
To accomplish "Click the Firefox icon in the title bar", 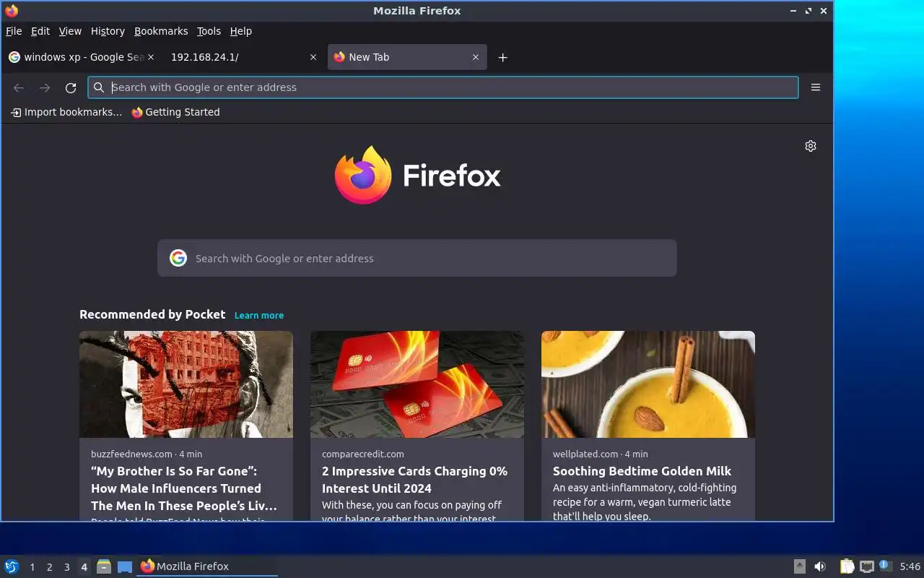I will pyautogui.click(x=12, y=10).
